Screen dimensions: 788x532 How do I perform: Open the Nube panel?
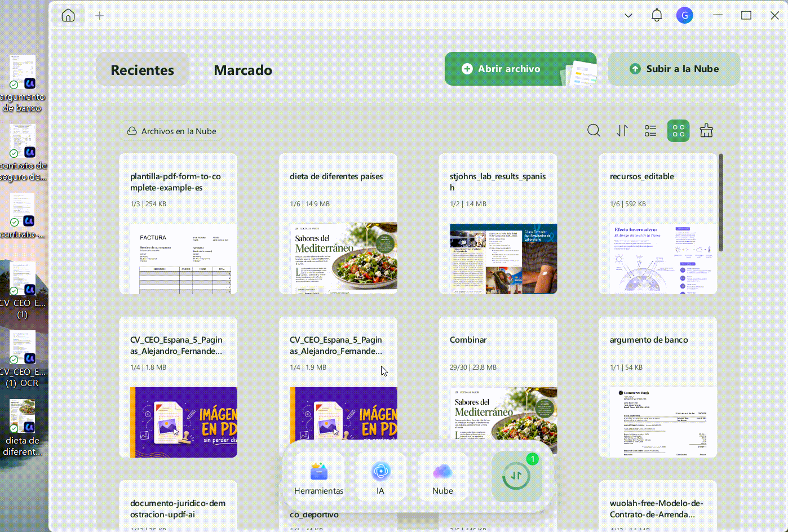442,477
